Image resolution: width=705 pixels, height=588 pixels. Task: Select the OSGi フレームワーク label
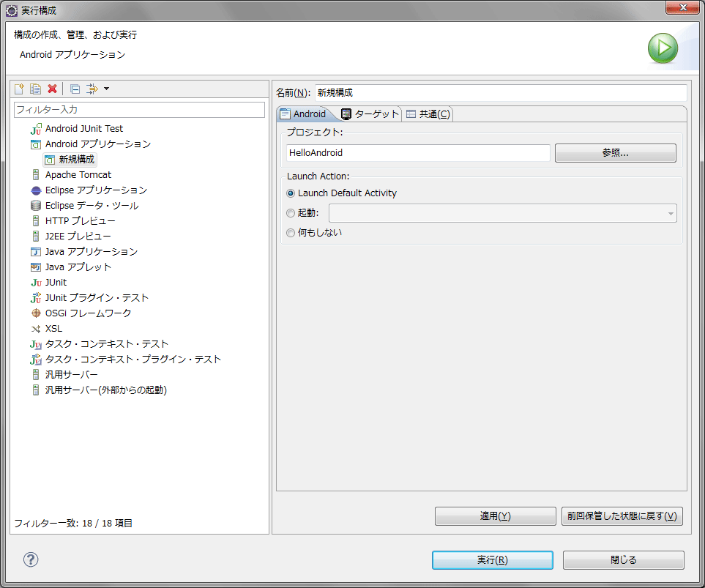pos(88,313)
